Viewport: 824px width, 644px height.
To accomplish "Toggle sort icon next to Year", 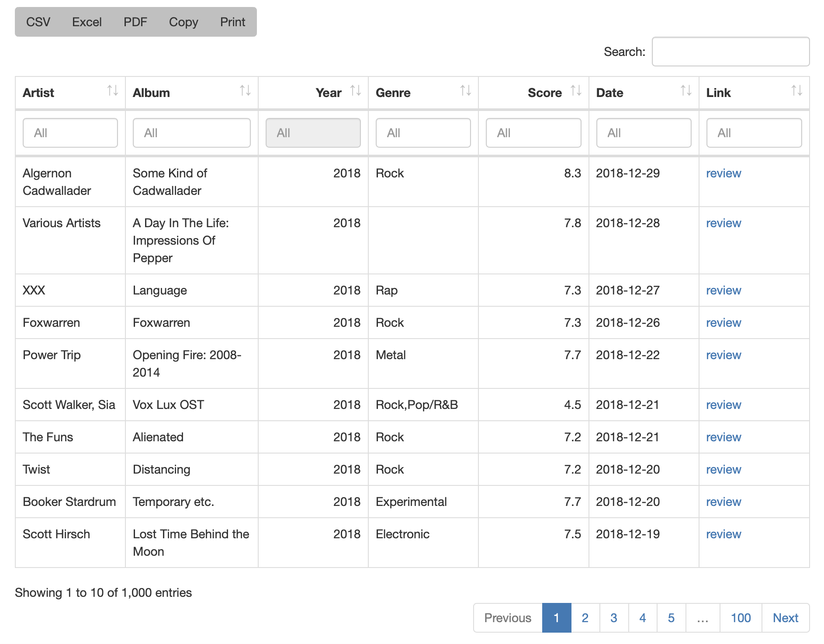I will [356, 91].
